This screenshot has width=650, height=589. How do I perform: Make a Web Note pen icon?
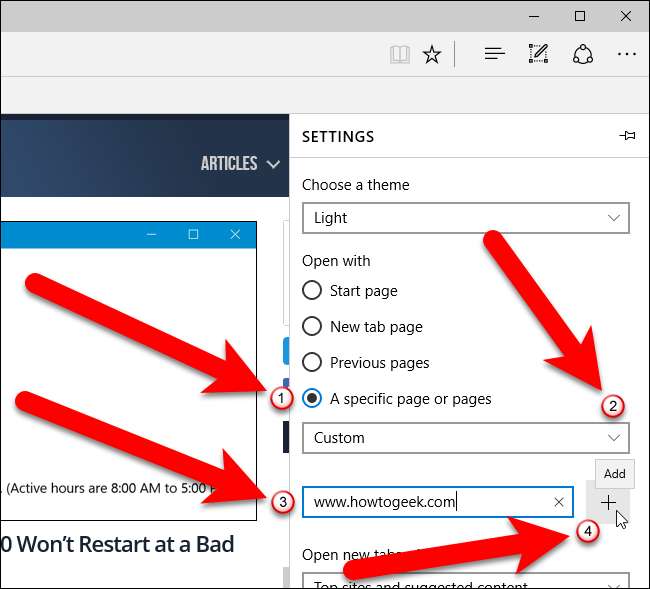pos(538,53)
